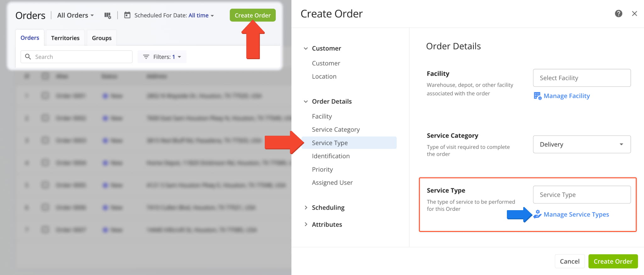The height and width of the screenshot is (275, 644).
Task: Click the Service Type input field
Action: [x=582, y=195]
